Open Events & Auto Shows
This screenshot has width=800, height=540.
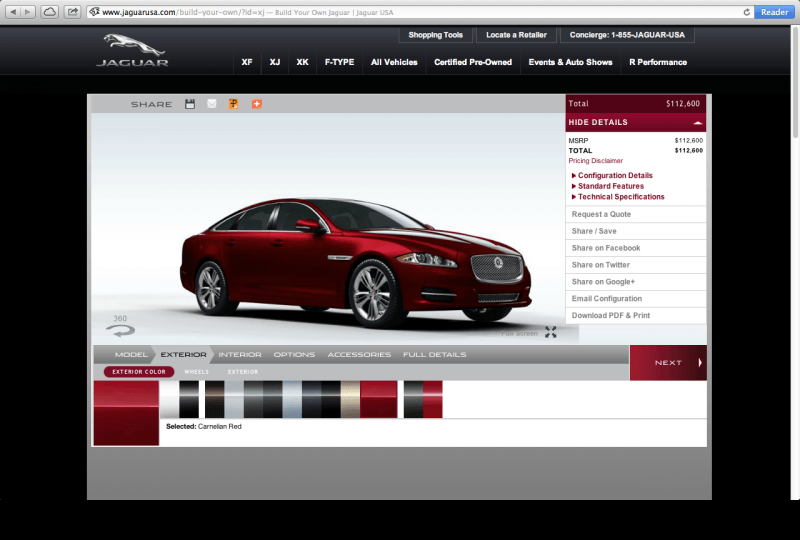tap(570, 62)
